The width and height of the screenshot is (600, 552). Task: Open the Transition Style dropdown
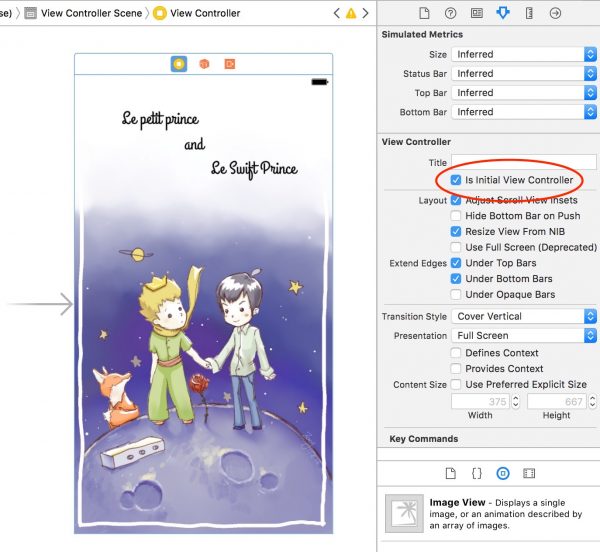point(524,316)
